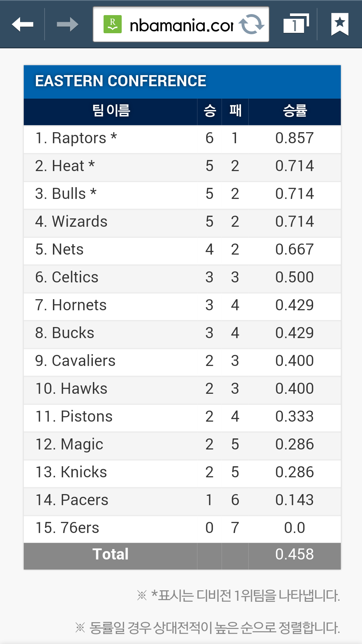Tap the Cavaliers team name
This screenshot has height=644, width=362.
(x=83, y=361)
